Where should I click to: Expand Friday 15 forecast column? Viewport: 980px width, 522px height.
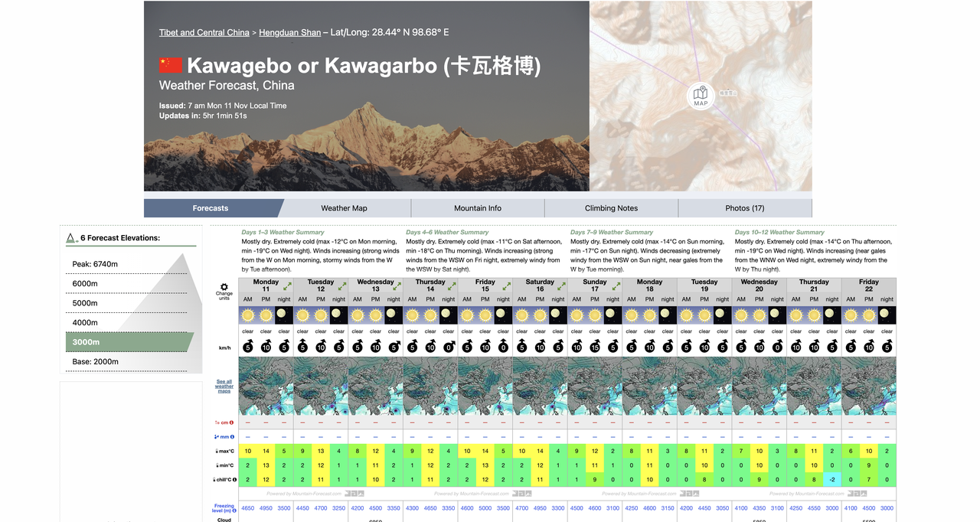pyautogui.click(x=506, y=285)
